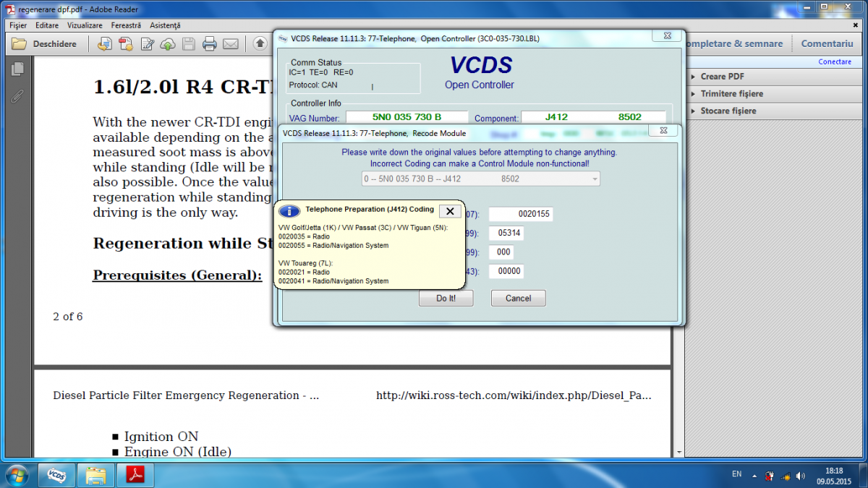
Task: Click the "Protocol: CAN" status text
Action: pos(313,85)
